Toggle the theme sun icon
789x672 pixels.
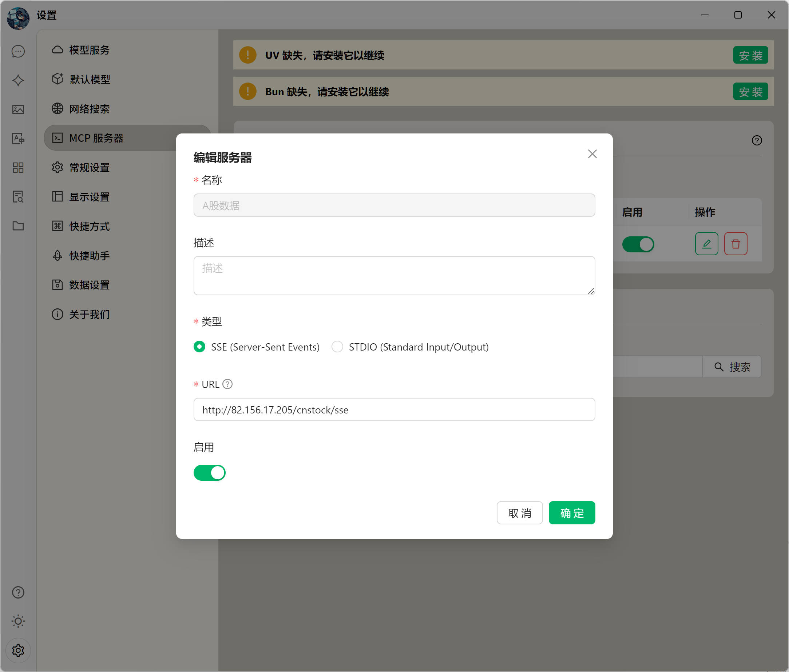18,621
